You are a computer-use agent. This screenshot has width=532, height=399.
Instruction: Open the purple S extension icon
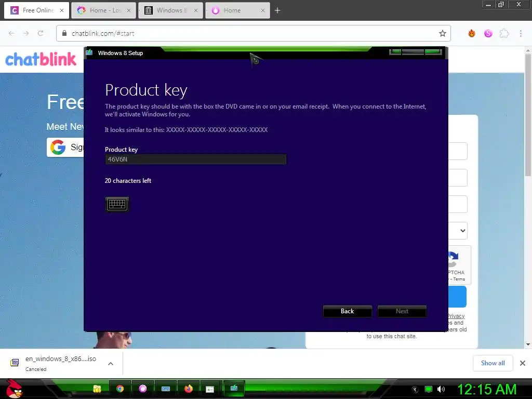tap(488, 33)
